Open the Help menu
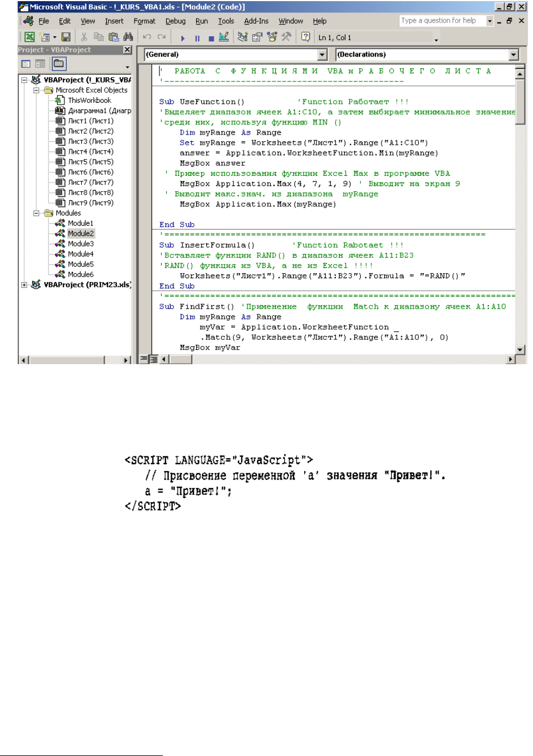Screen dimensions: 533x756 click(x=320, y=21)
